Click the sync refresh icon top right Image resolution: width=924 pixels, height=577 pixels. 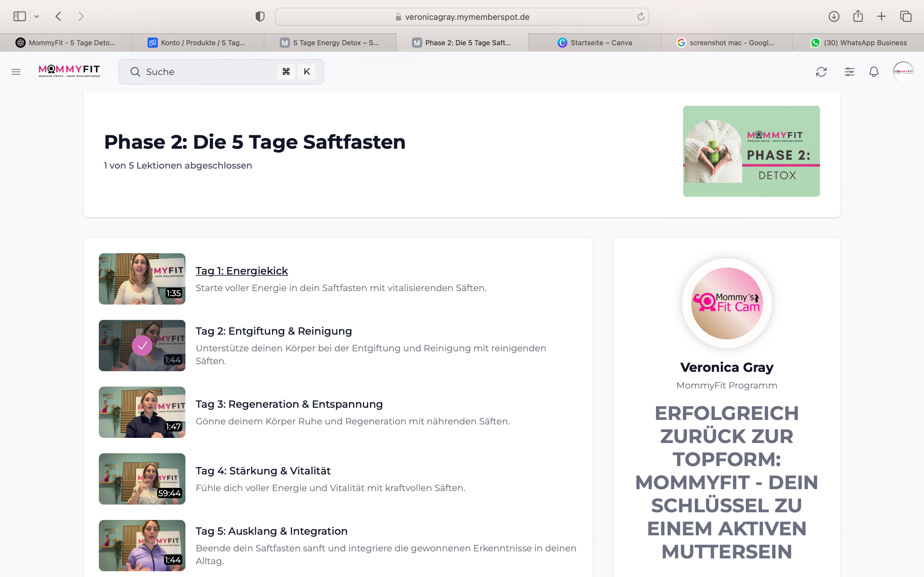(821, 72)
